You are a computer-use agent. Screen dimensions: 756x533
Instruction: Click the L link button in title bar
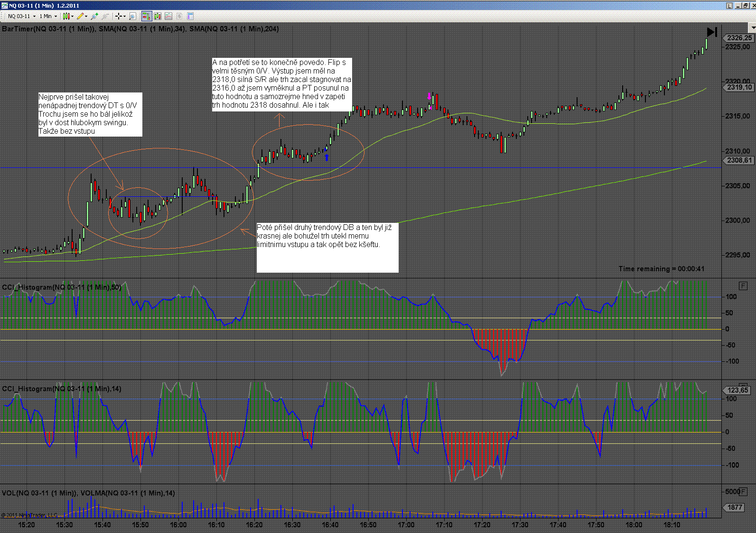[x=729, y=6]
